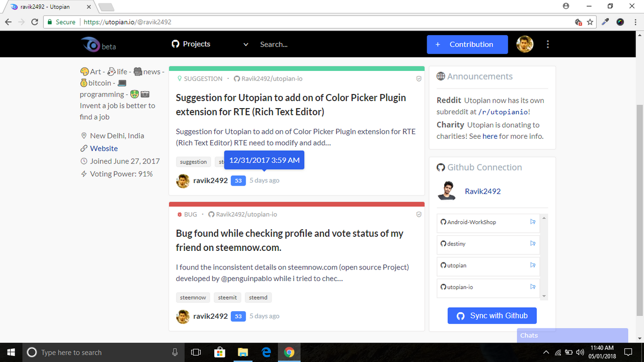Click the 53 reputation badge on suggestion post
The image size is (644, 362).
[x=238, y=180]
